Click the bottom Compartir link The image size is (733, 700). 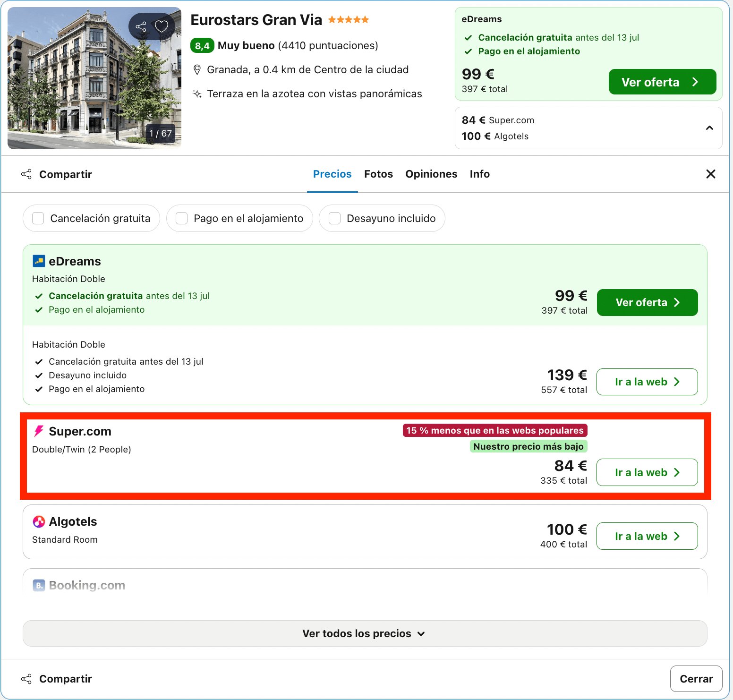click(65, 679)
